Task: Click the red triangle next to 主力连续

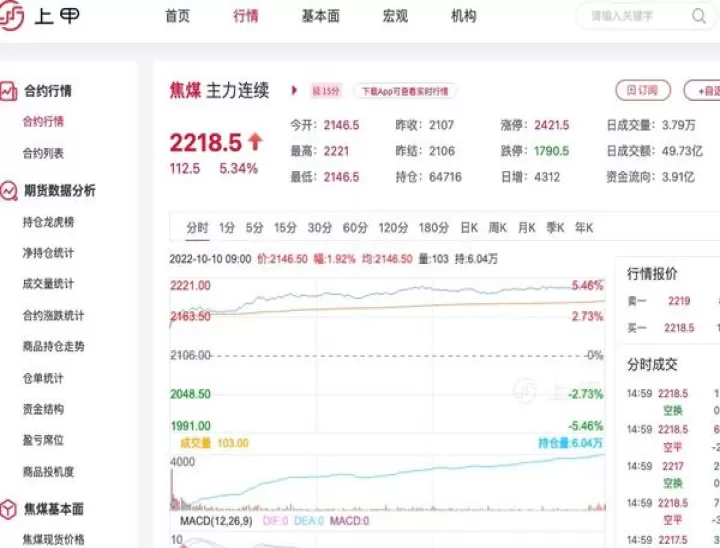Action: point(294,90)
